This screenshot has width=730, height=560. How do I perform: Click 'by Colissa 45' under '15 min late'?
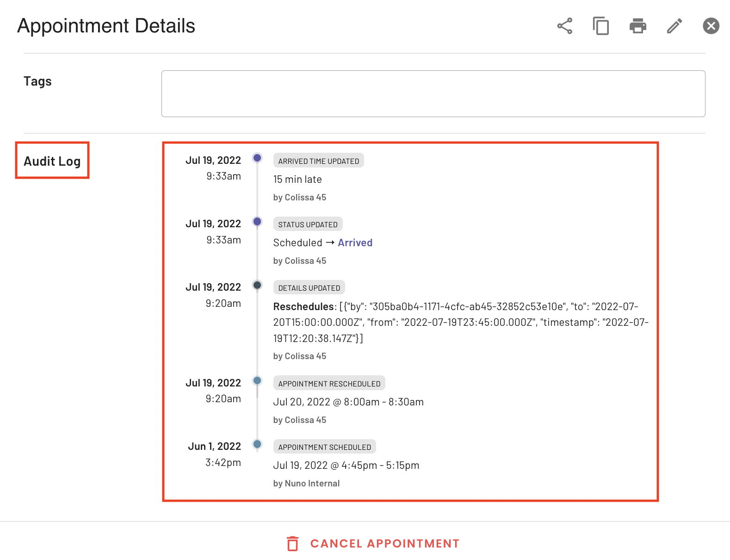pyautogui.click(x=300, y=197)
